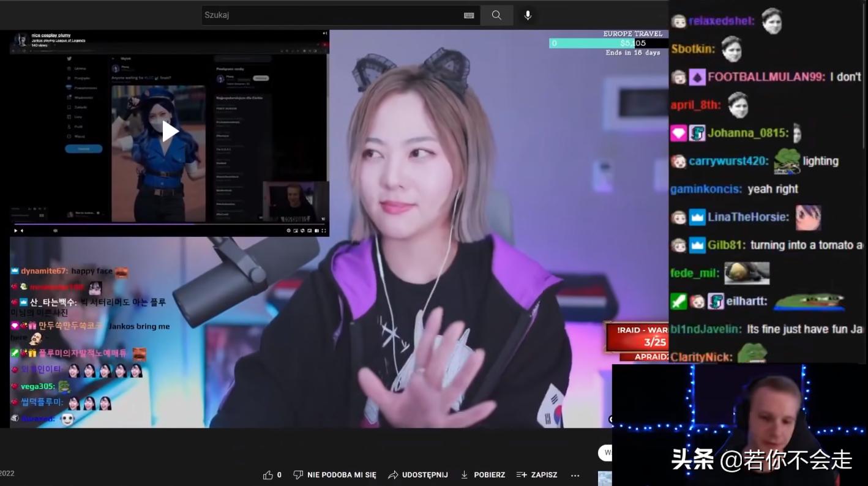Click the UDOSTĘPNIJ share button
868x486 pixels.
pyautogui.click(x=418, y=474)
